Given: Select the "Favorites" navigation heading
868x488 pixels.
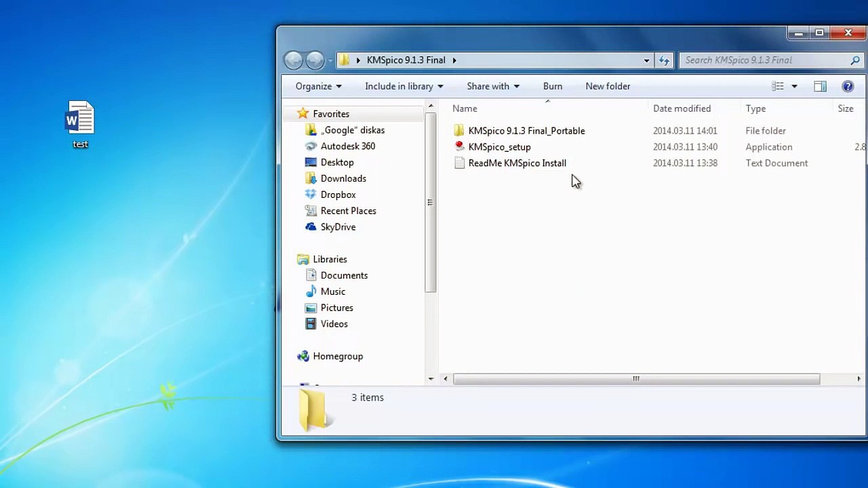Looking at the screenshot, I should (331, 114).
